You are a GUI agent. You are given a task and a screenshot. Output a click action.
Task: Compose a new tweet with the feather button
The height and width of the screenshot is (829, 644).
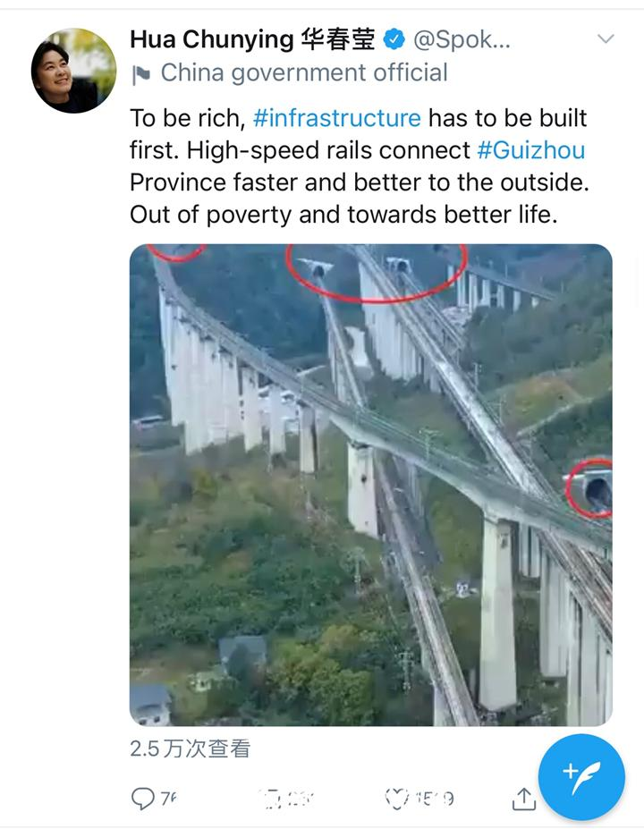(x=581, y=777)
